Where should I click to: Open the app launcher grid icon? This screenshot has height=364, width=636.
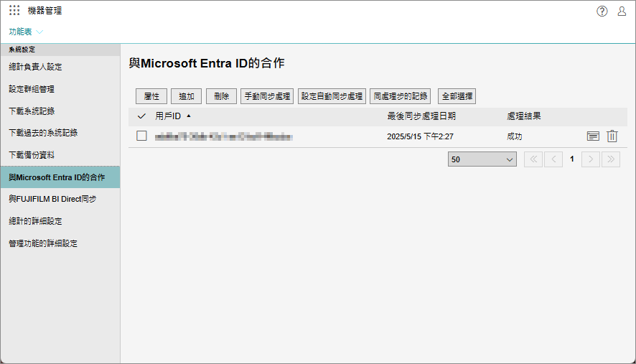[x=14, y=11]
